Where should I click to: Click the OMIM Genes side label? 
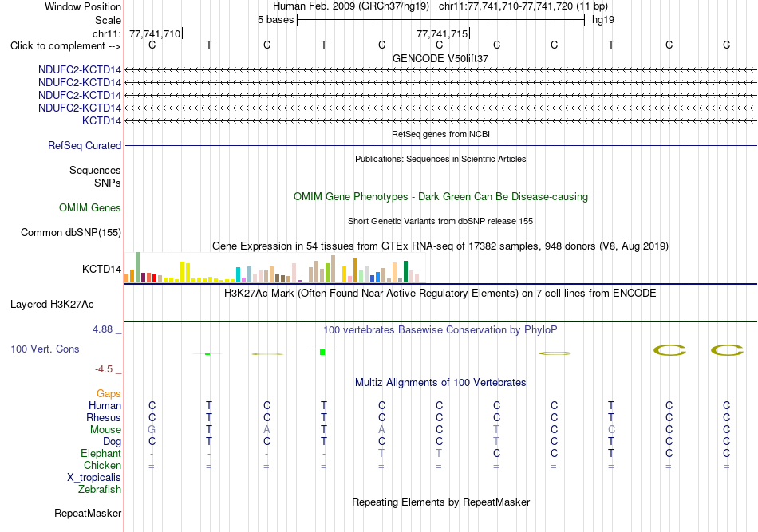tap(90, 207)
